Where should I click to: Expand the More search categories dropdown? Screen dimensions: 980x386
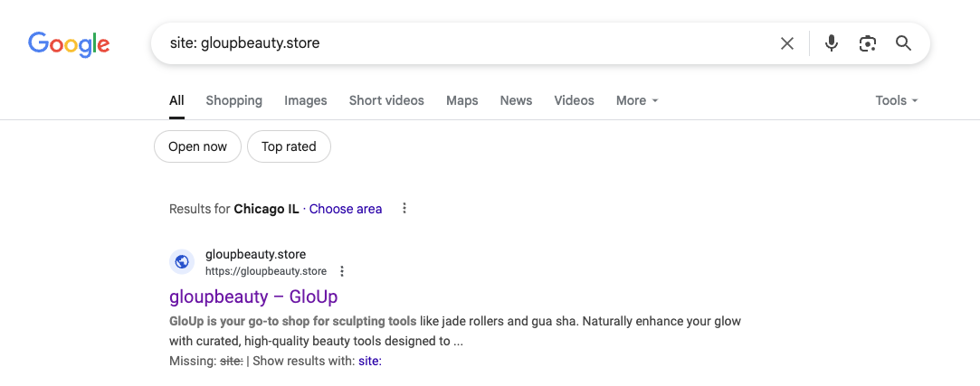click(637, 100)
